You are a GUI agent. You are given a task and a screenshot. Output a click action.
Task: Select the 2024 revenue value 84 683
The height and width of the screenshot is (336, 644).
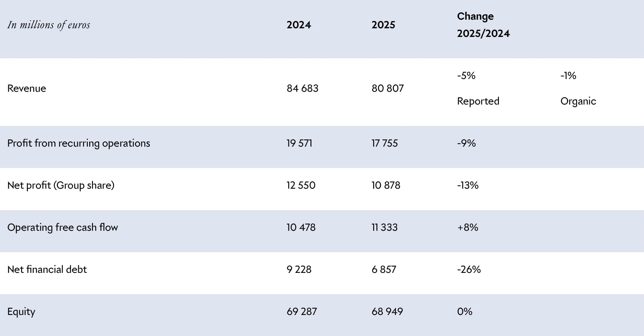point(302,88)
